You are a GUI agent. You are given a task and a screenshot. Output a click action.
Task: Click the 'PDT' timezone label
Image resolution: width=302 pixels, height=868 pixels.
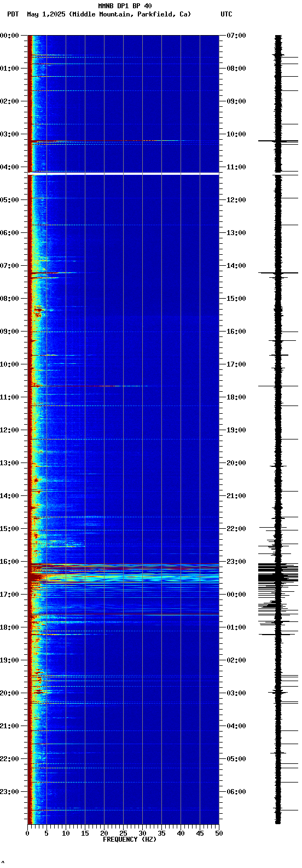(x=13, y=14)
